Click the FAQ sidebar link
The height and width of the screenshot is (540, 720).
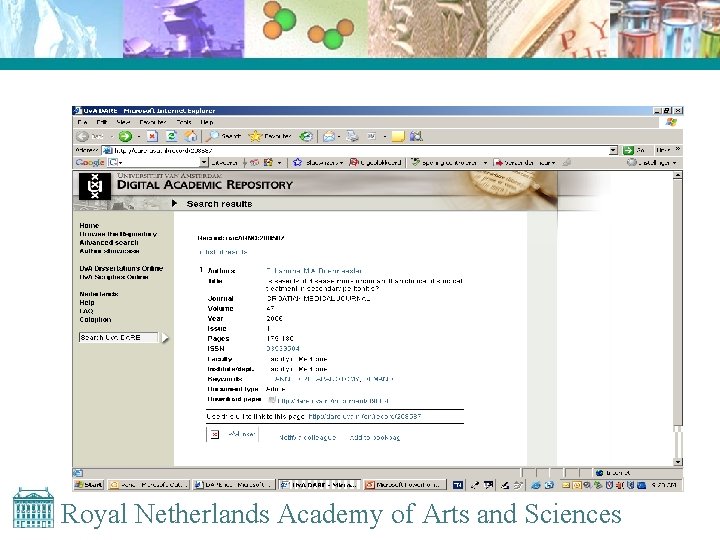coord(86,311)
